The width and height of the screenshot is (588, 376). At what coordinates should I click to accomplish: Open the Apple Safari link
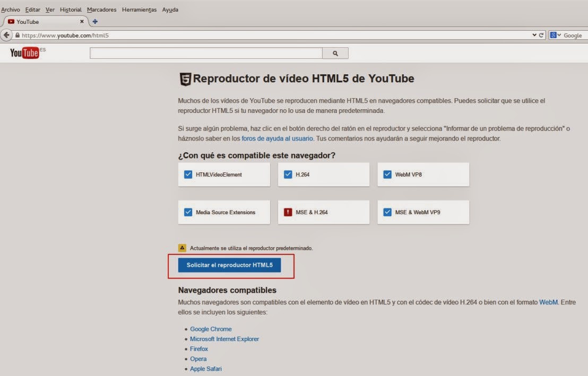click(x=205, y=369)
